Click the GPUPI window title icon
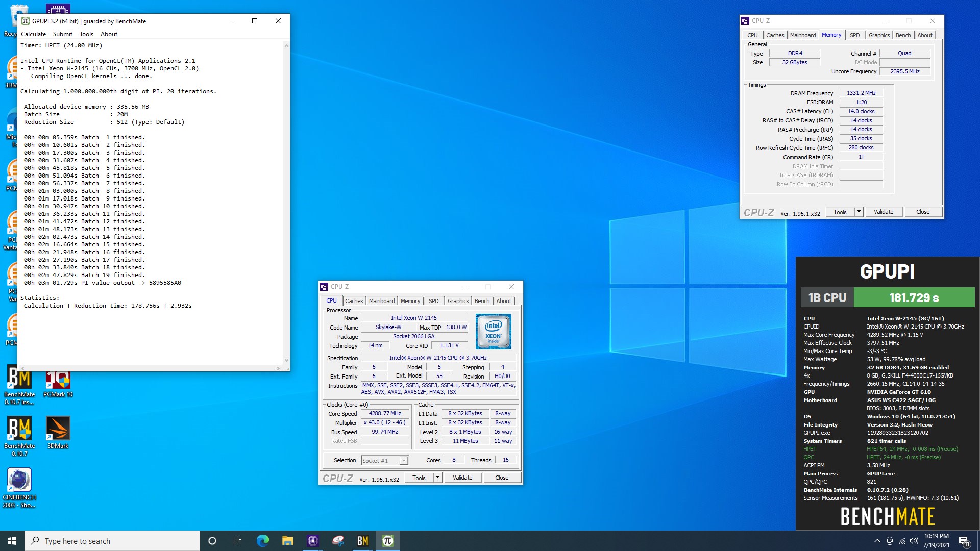Viewport: 980px width, 551px height. coord(25,21)
